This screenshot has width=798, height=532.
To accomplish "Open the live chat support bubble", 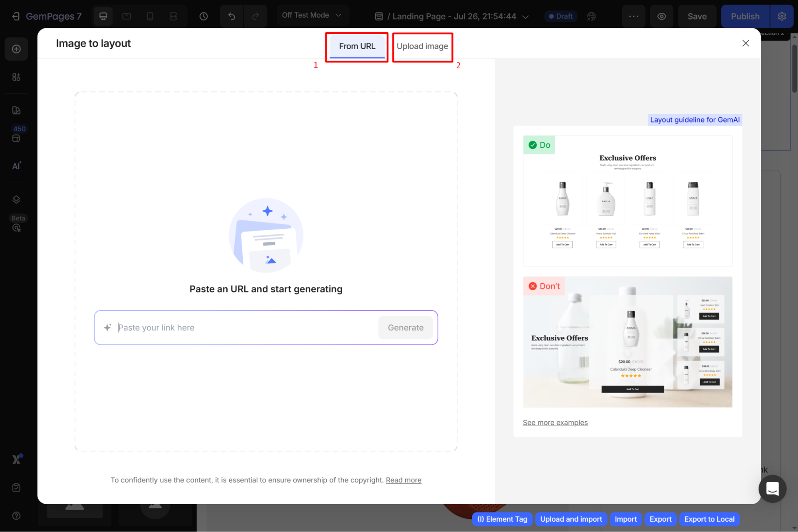I will click(772, 488).
